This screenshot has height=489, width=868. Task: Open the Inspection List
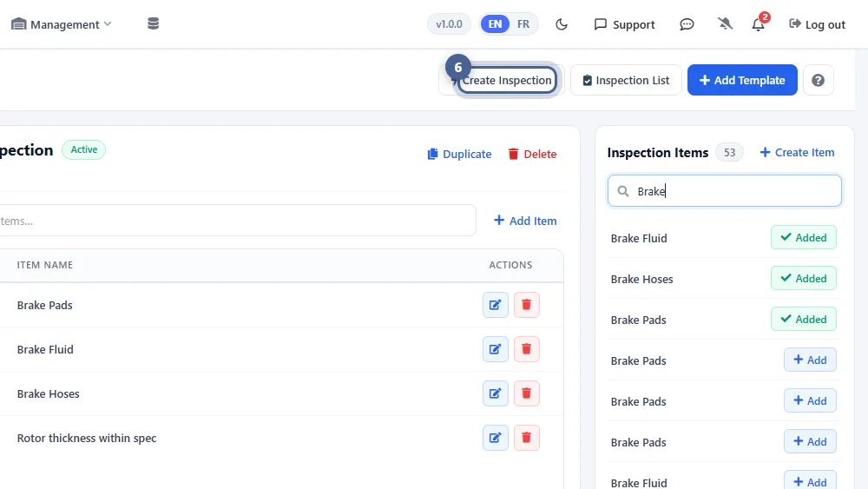point(626,80)
